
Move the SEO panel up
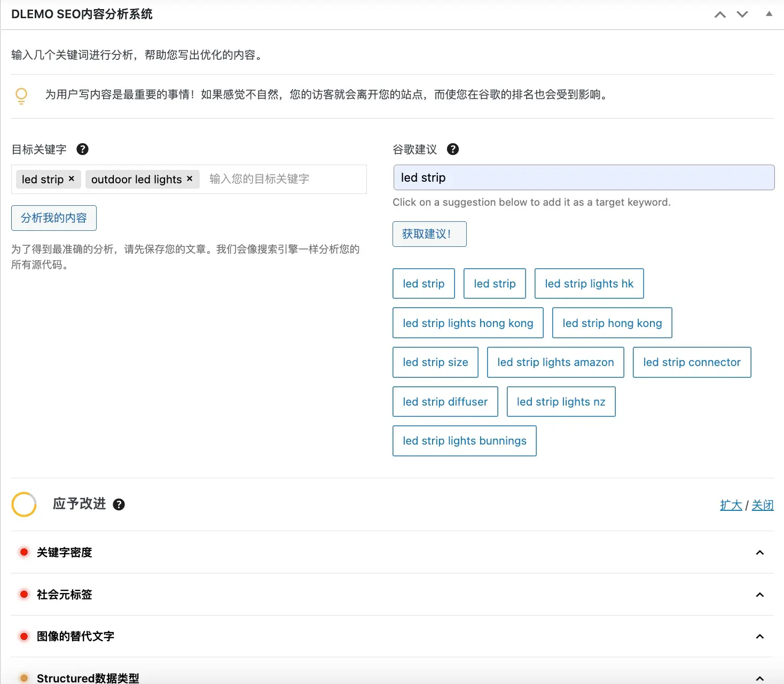pyautogui.click(x=720, y=14)
